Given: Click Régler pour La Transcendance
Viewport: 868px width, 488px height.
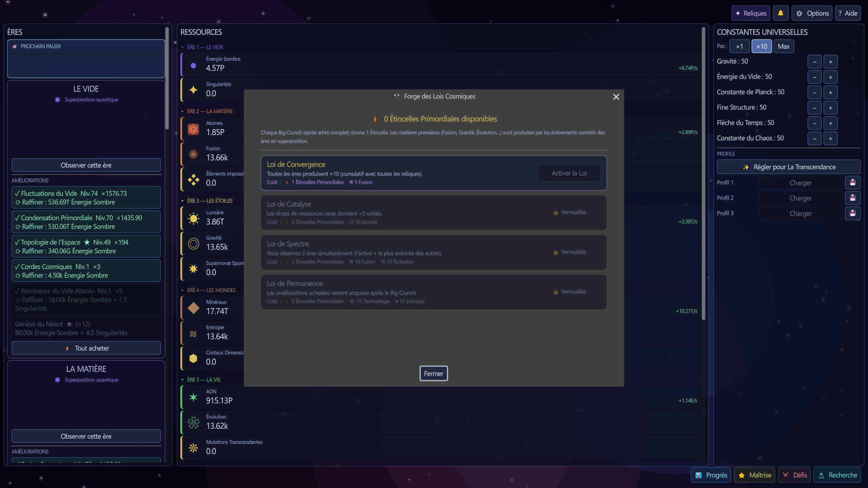Looking at the screenshot, I should 788,167.
